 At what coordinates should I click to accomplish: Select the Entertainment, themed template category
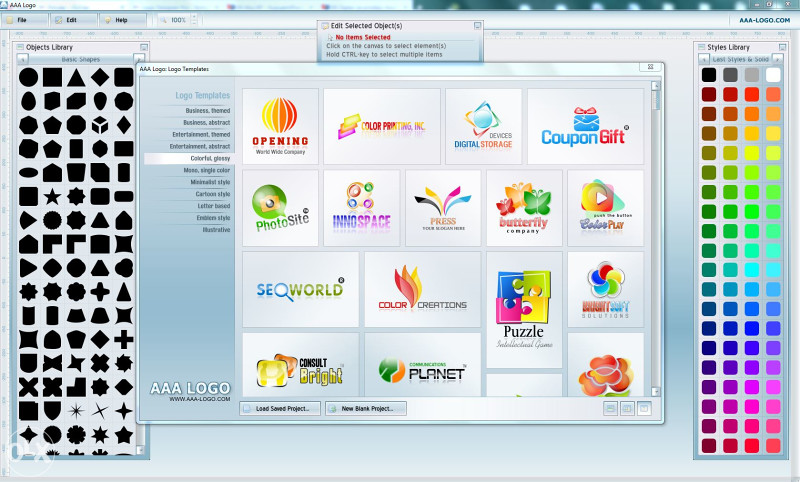tap(201, 135)
